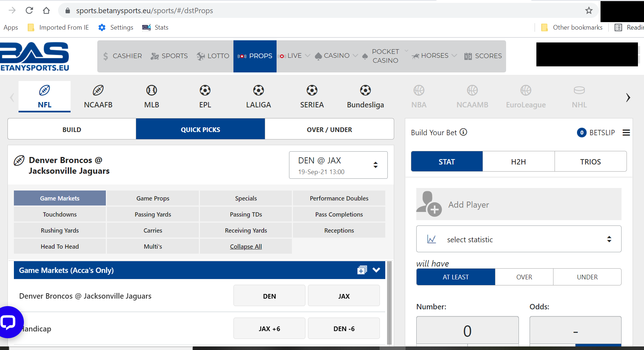Go forward in browser history

pos(12,10)
